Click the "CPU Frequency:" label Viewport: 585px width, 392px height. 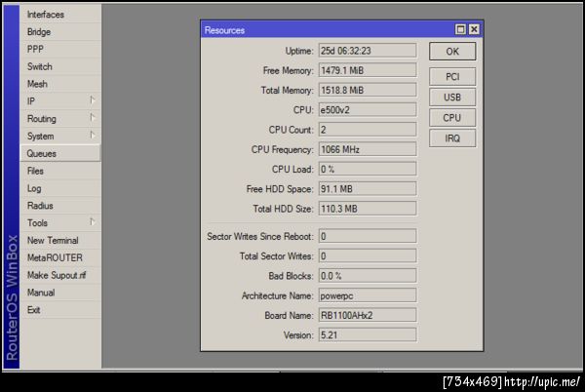coord(283,150)
